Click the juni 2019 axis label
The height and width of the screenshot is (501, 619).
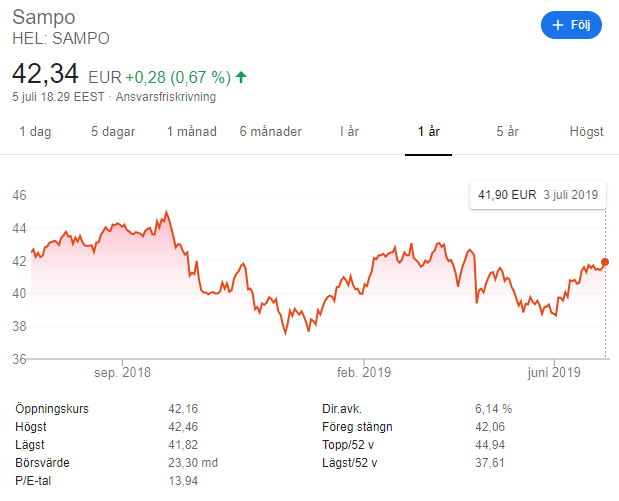(x=554, y=372)
